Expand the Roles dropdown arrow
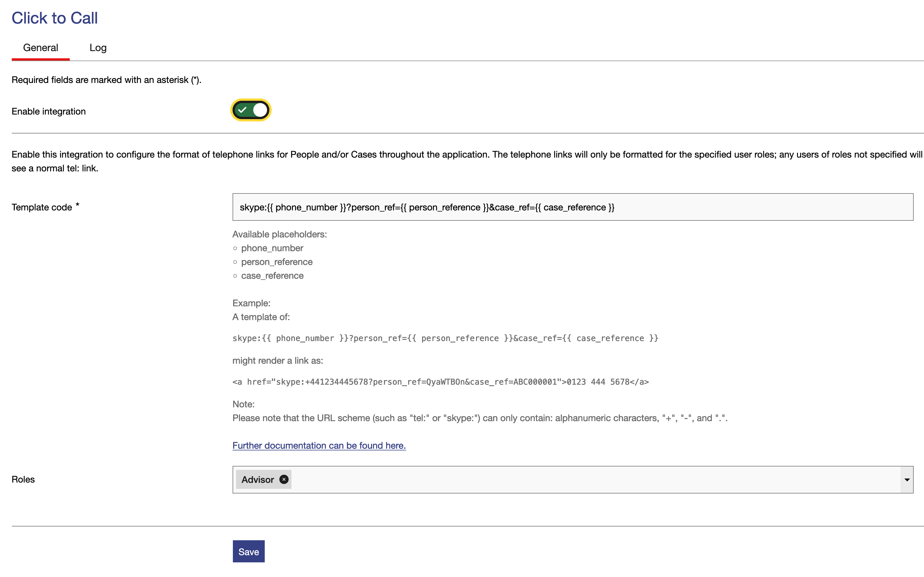 pyautogui.click(x=906, y=480)
